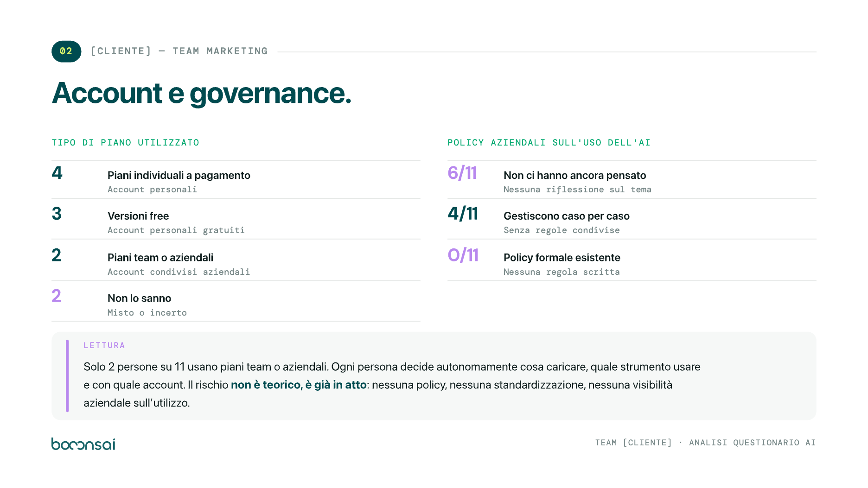Click the '4/11' figure
Image resolution: width=868 pixels, height=488 pixels.
[463, 214]
